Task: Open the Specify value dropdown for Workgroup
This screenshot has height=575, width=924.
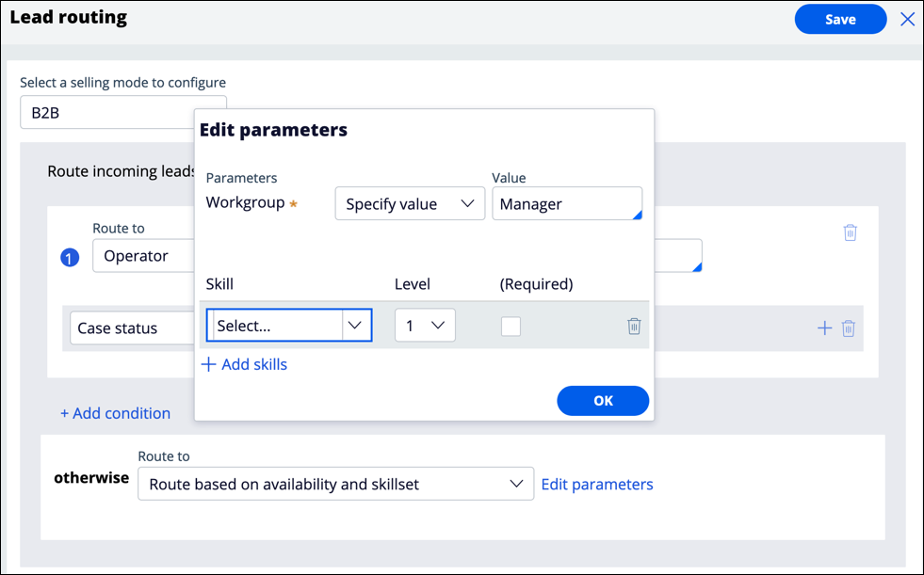Action: click(x=410, y=204)
